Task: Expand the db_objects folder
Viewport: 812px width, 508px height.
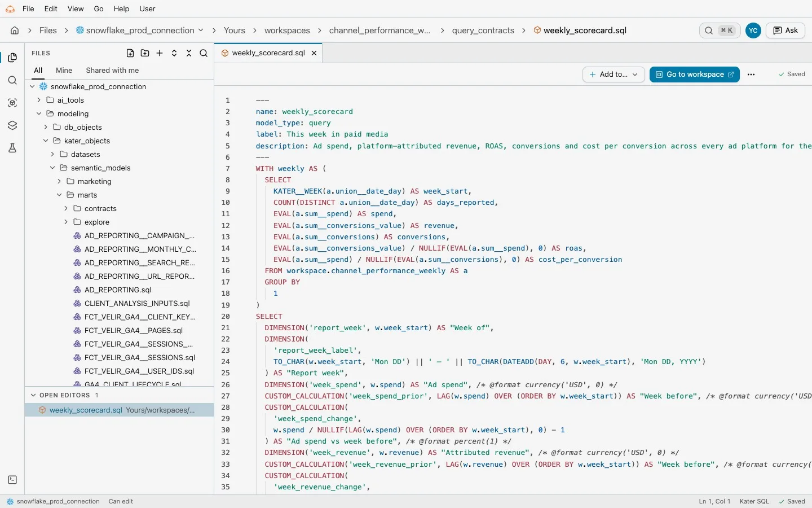Action: [x=46, y=127]
